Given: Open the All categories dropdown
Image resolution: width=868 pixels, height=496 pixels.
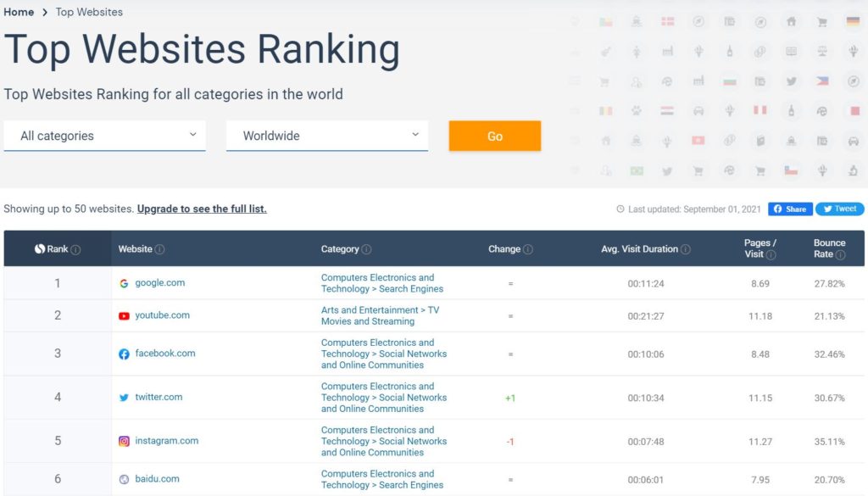Looking at the screenshot, I should point(104,136).
